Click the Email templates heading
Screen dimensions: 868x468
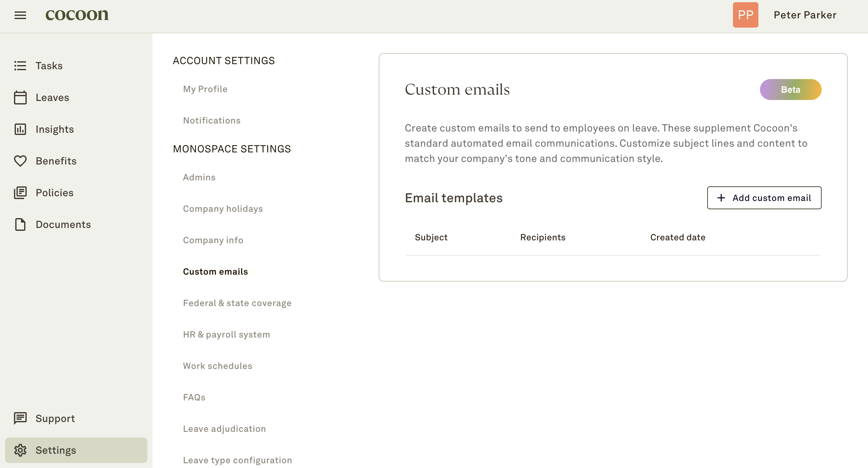click(454, 198)
